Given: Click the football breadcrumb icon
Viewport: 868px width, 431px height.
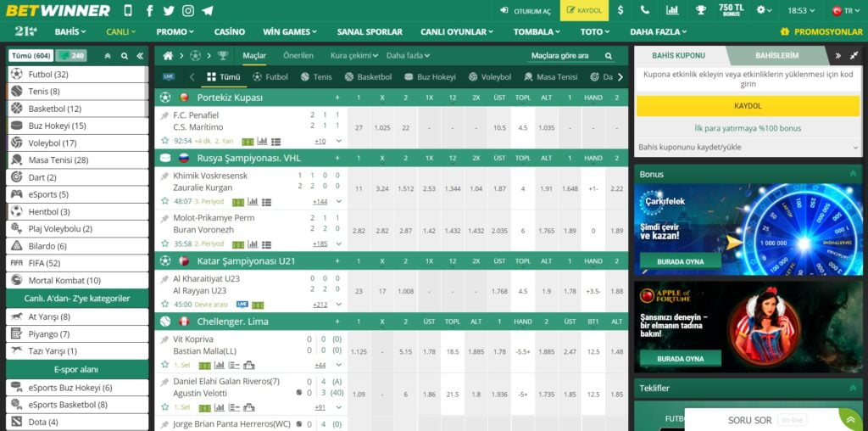Looking at the screenshot, I should (x=195, y=55).
